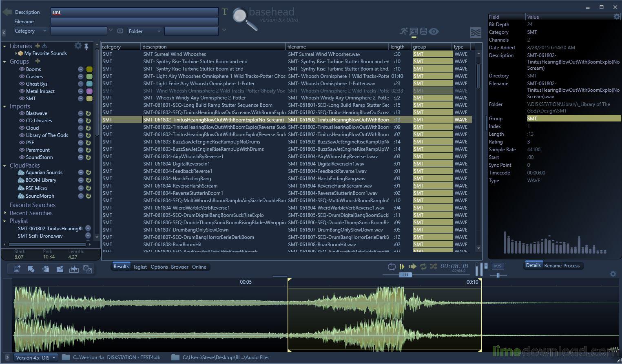Viewport: 622px width, 364px height.
Task: Click the Description search input field
Action: (135, 12)
